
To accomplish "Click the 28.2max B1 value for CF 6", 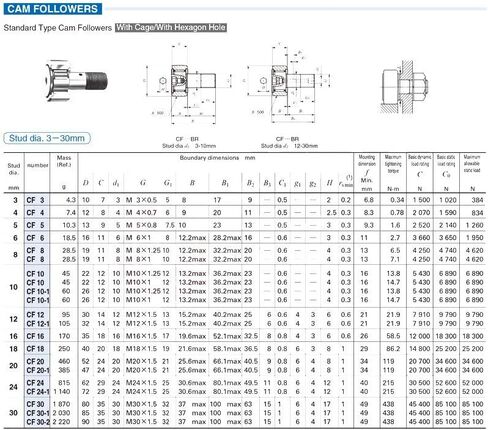I will (x=227, y=238).
